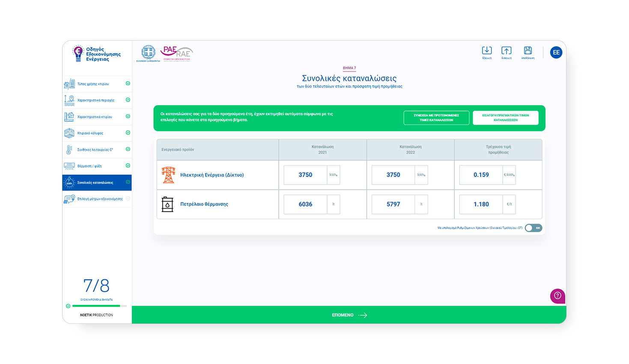Open the Θέρμανση / ψύξη step
This screenshot has width=629, height=364.
89,166
